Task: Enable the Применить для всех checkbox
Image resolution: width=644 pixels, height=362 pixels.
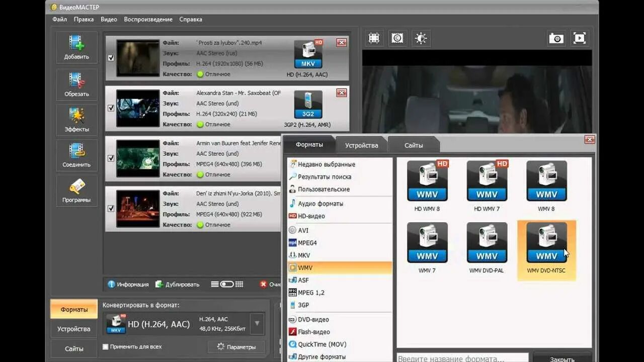Action: pyautogui.click(x=105, y=346)
